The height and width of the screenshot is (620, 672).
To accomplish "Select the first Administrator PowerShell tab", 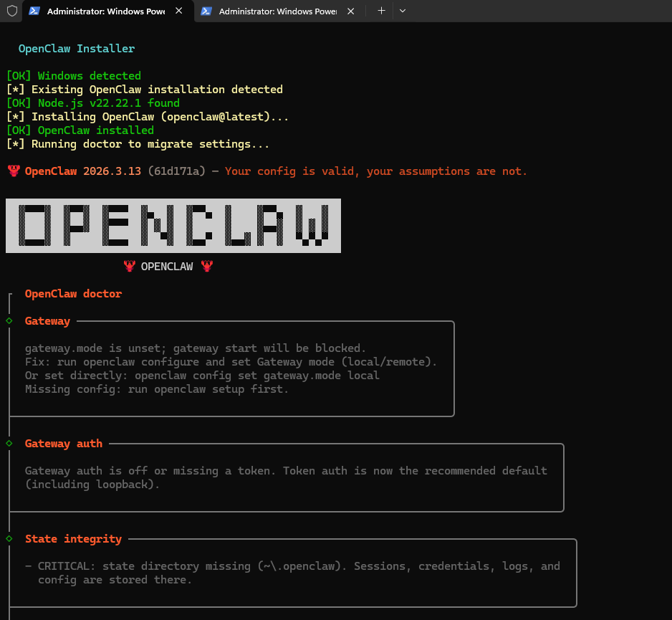I will pyautogui.click(x=105, y=11).
